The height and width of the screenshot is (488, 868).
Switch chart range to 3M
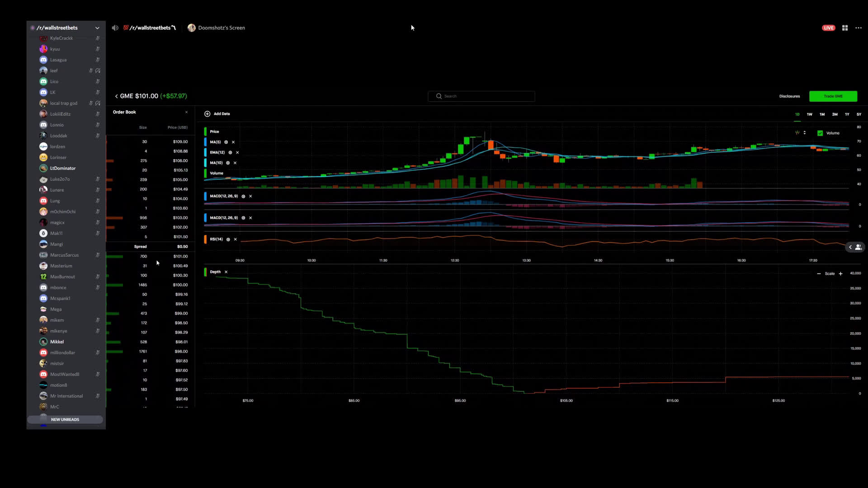tap(835, 114)
